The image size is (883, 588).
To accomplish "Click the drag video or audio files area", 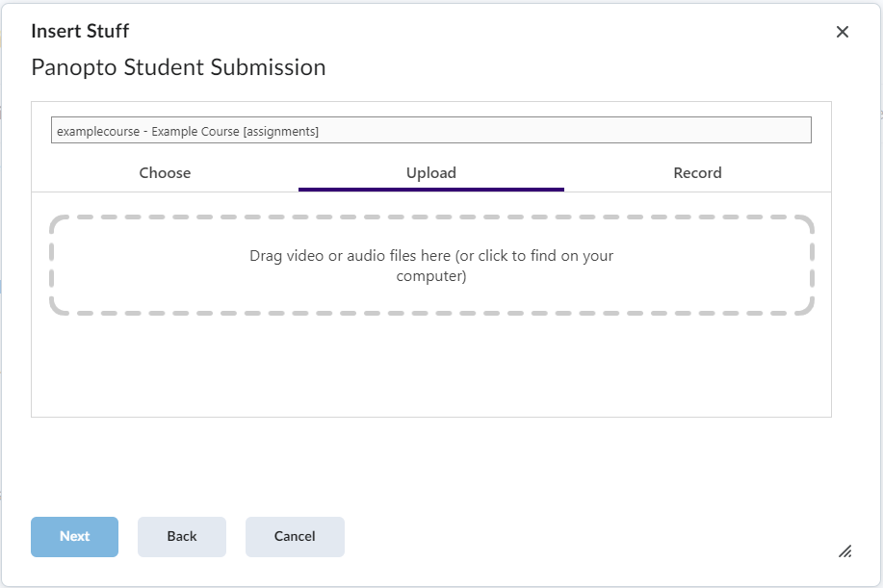I will 431,265.
